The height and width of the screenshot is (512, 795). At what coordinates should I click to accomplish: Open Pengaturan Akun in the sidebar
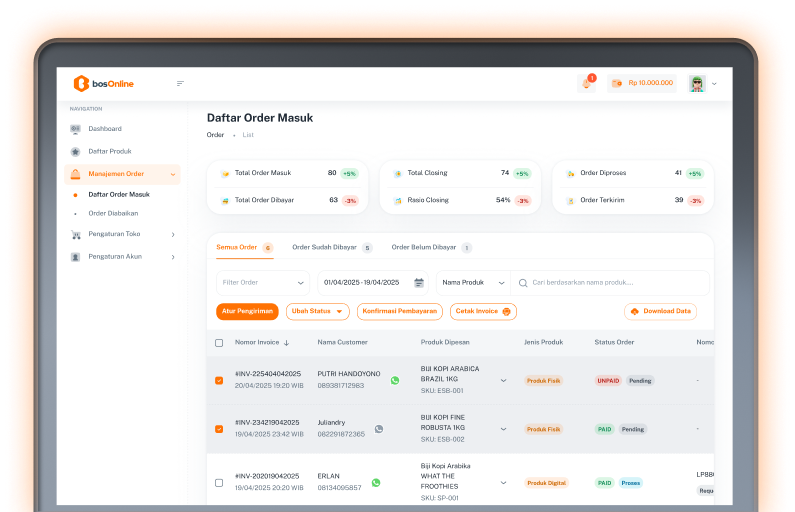coord(115,257)
